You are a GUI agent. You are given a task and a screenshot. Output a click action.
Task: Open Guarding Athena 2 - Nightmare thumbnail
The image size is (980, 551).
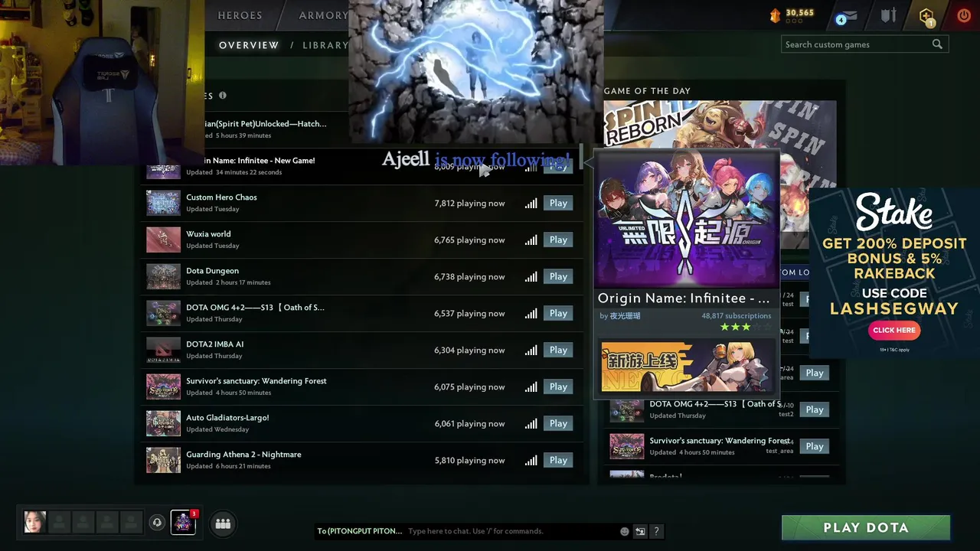163,460
